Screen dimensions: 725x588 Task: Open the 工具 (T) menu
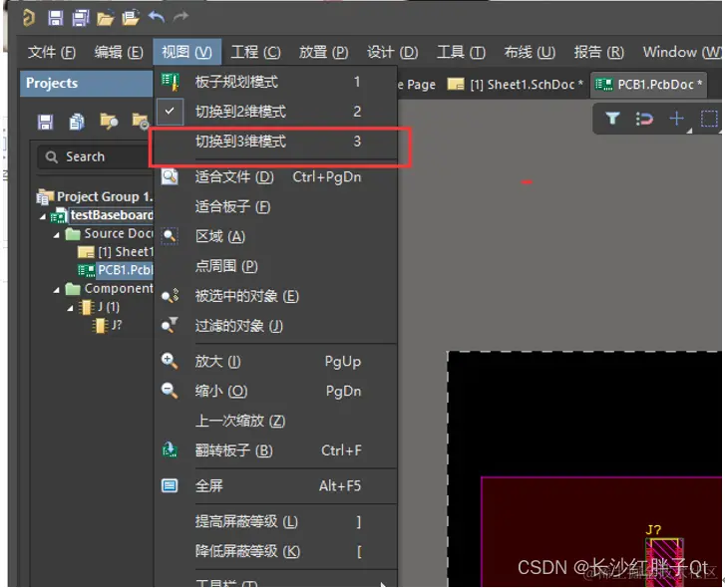[x=461, y=52]
